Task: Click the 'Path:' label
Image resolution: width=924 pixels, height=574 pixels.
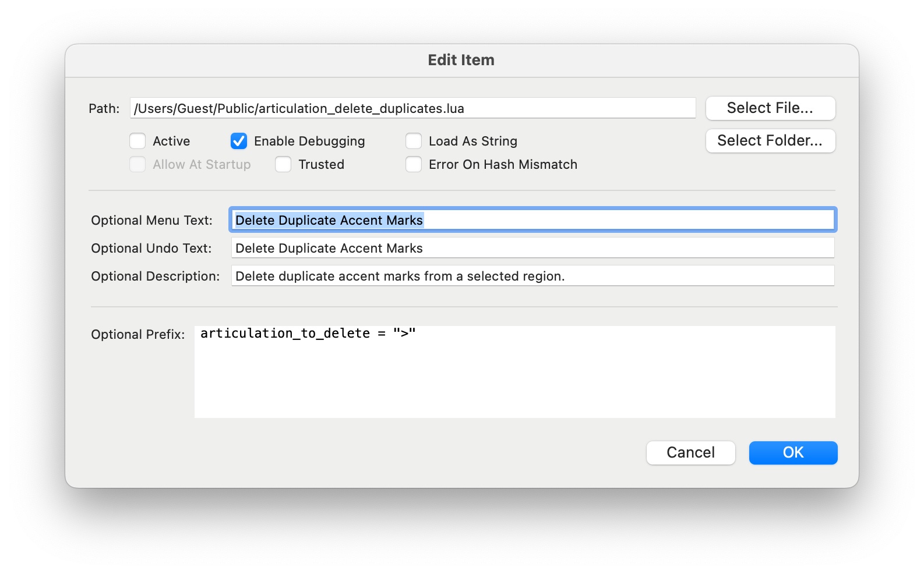Action: coord(104,109)
